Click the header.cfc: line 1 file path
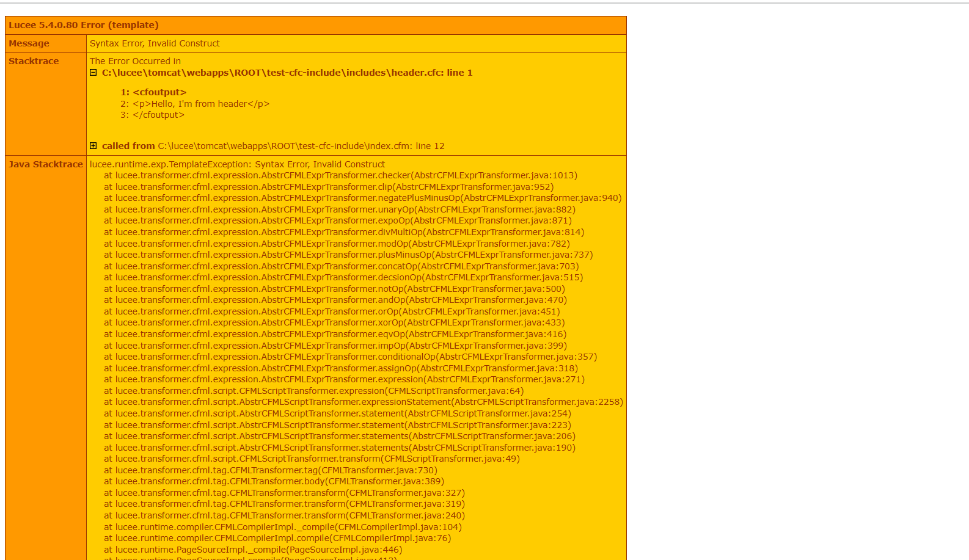969x560 pixels. point(287,73)
